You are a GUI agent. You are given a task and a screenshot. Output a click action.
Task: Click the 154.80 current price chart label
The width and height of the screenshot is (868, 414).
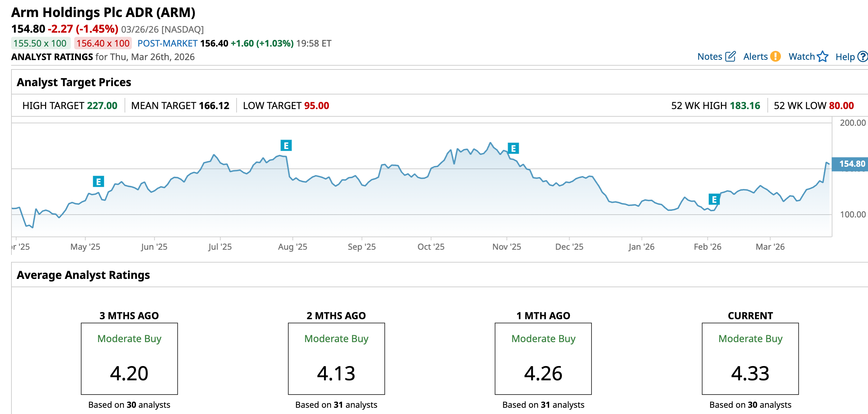[x=851, y=164]
